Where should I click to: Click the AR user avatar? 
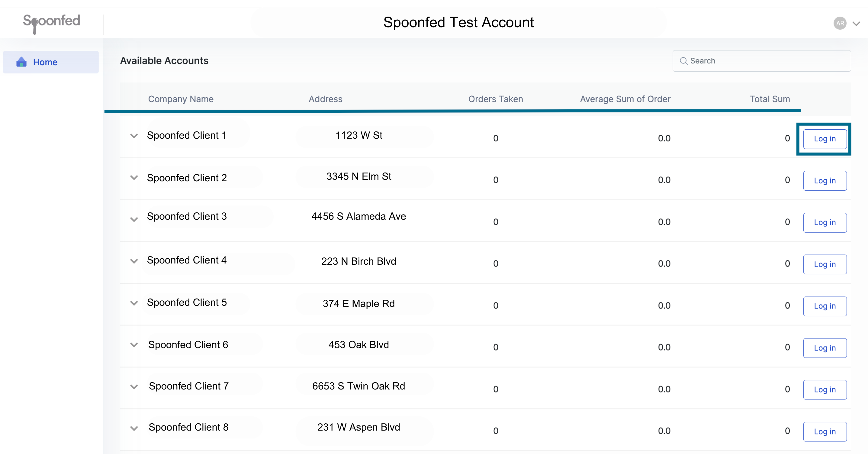click(840, 23)
